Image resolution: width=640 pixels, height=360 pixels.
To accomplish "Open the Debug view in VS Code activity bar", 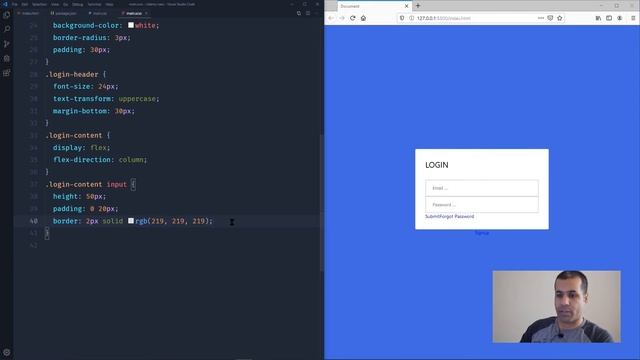I will tap(7, 58).
